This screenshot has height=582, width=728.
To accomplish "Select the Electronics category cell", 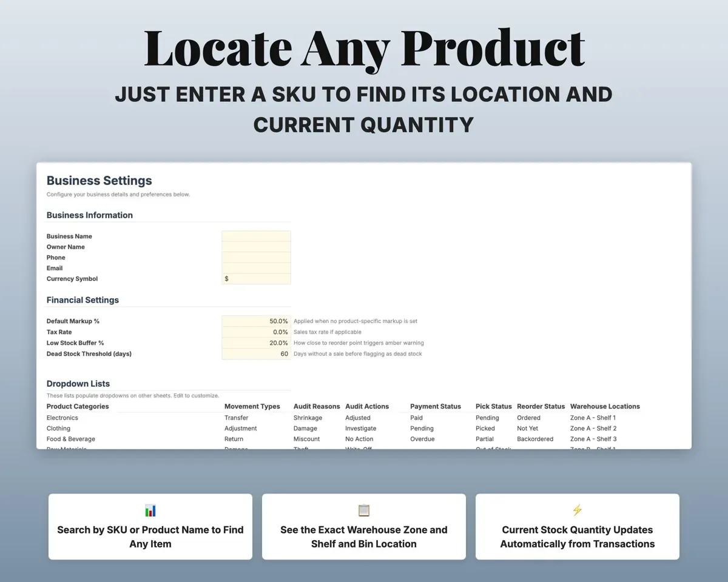I will [62, 418].
